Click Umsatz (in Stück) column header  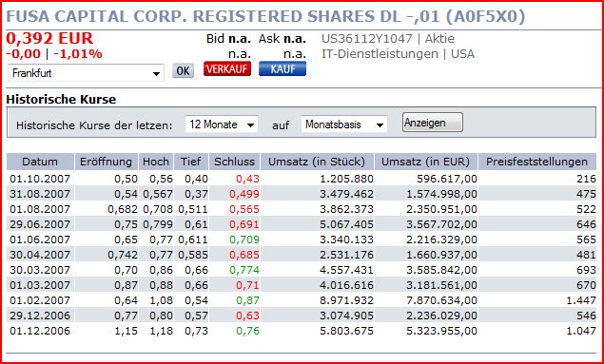(x=317, y=162)
